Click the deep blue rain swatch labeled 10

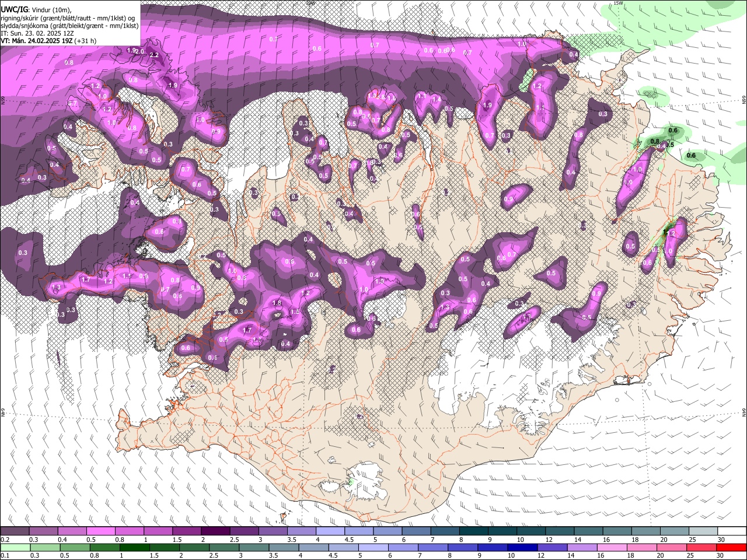point(521,548)
